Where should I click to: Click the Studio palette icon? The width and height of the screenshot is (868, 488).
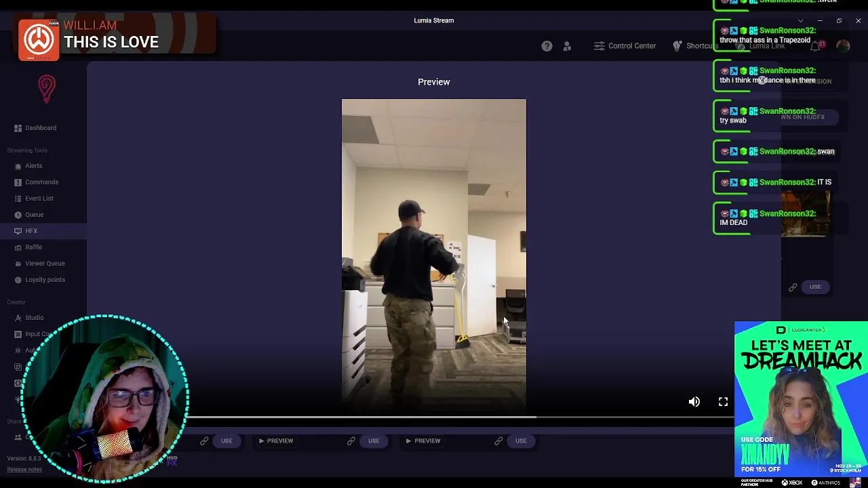pos(18,317)
